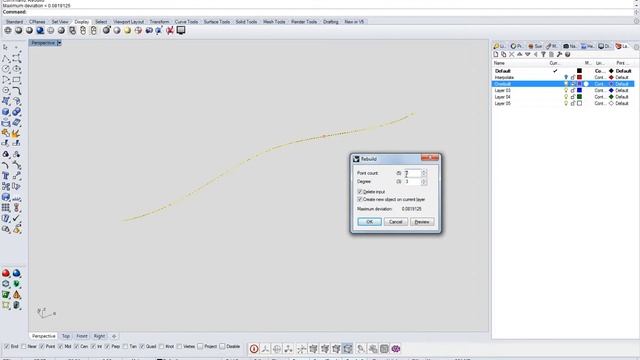Viewport: 640px width, 360px height.
Task: Switch to the Right viewport tab
Action: click(x=99, y=336)
